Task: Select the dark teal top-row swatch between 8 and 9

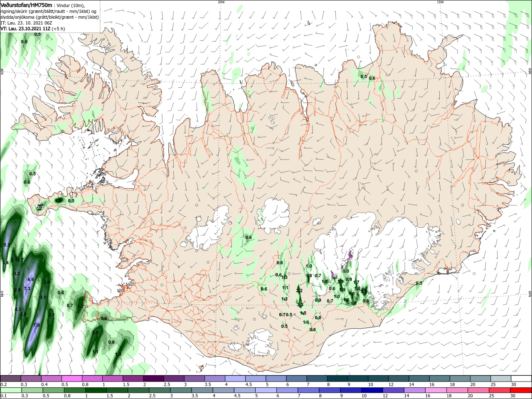Action: [337, 378]
